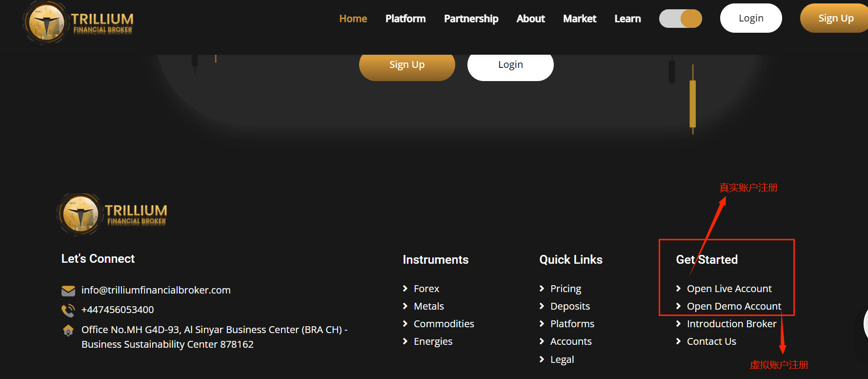Image resolution: width=868 pixels, height=379 pixels.
Task: Open the Metals instruments link
Action: point(429,306)
